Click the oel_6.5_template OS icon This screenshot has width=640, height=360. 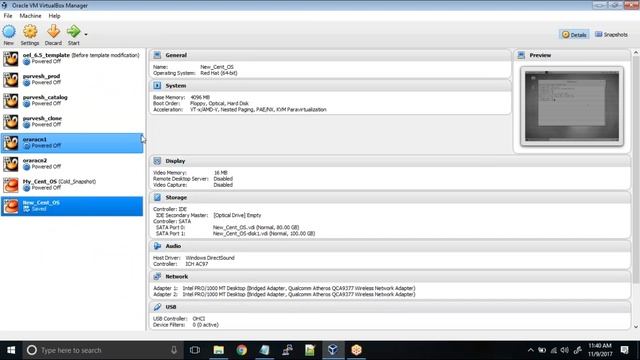pos(11,59)
